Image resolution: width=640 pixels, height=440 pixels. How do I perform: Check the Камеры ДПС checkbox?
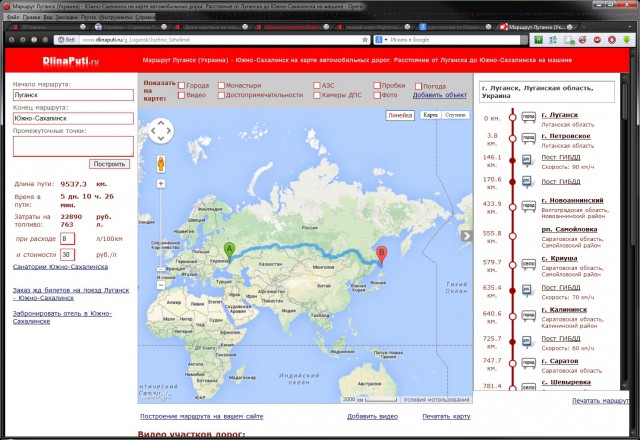click(x=314, y=95)
